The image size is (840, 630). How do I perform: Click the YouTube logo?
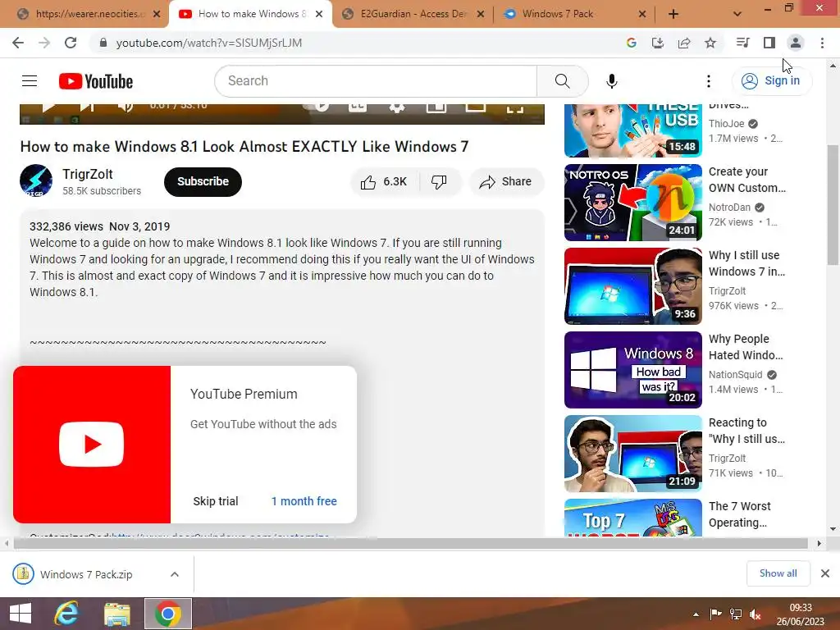coord(96,81)
